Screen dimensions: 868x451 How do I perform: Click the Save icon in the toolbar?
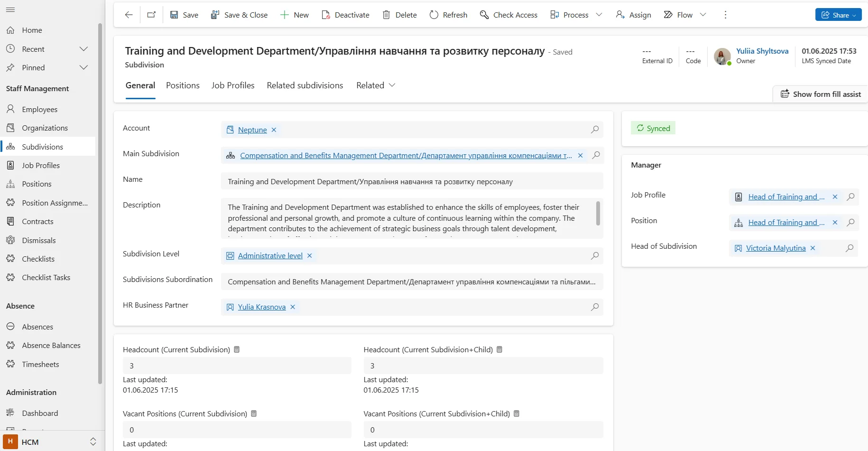(175, 15)
